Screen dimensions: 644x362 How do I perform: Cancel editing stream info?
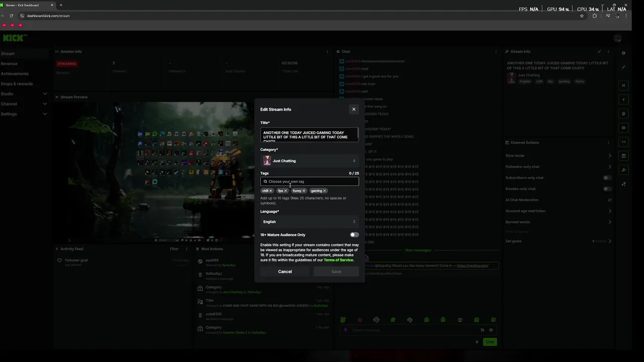285,271
